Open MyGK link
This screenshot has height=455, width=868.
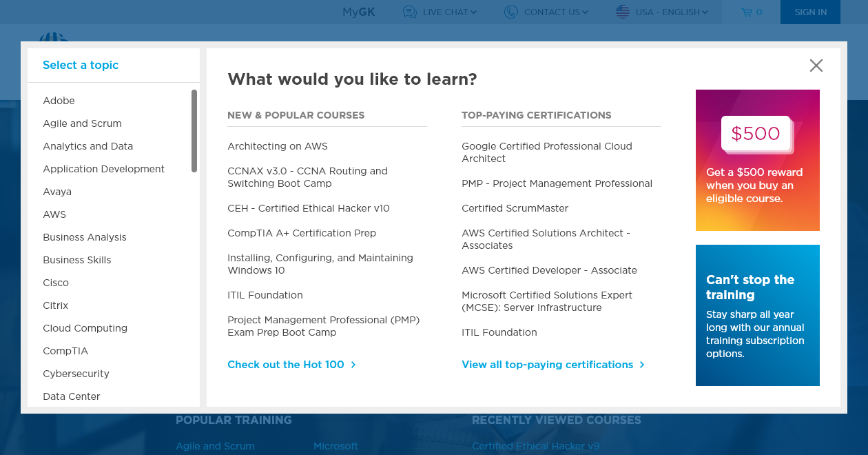[x=358, y=12]
